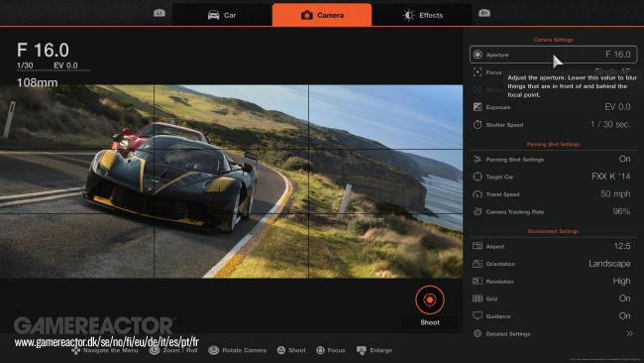Expand Detailed Settings double chevron
The image size is (644, 363).
coord(629,333)
